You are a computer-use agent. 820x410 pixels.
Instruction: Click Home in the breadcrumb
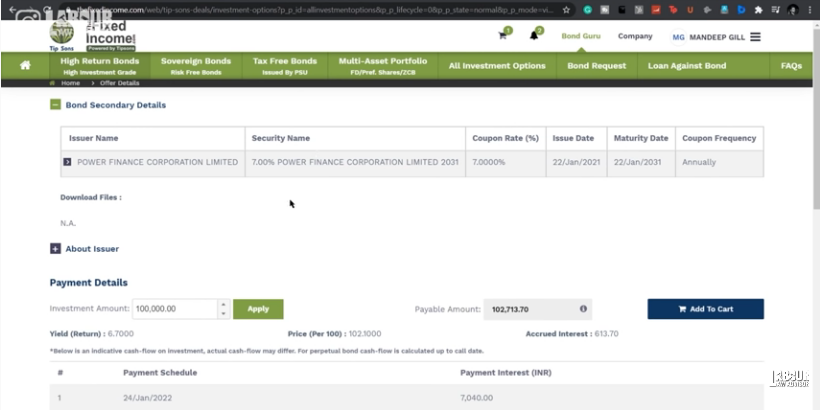coord(70,83)
